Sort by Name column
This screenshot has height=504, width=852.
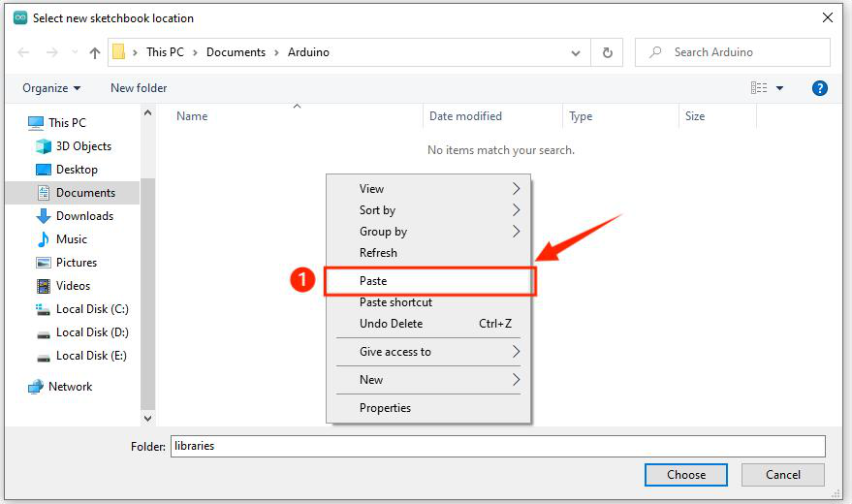pyautogui.click(x=192, y=116)
